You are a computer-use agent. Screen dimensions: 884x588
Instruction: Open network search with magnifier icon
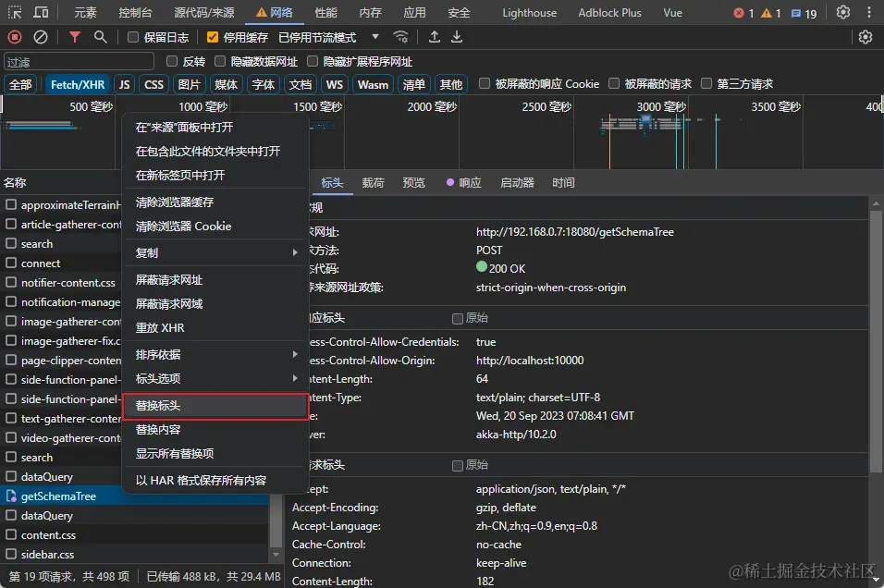coord(100,37)
